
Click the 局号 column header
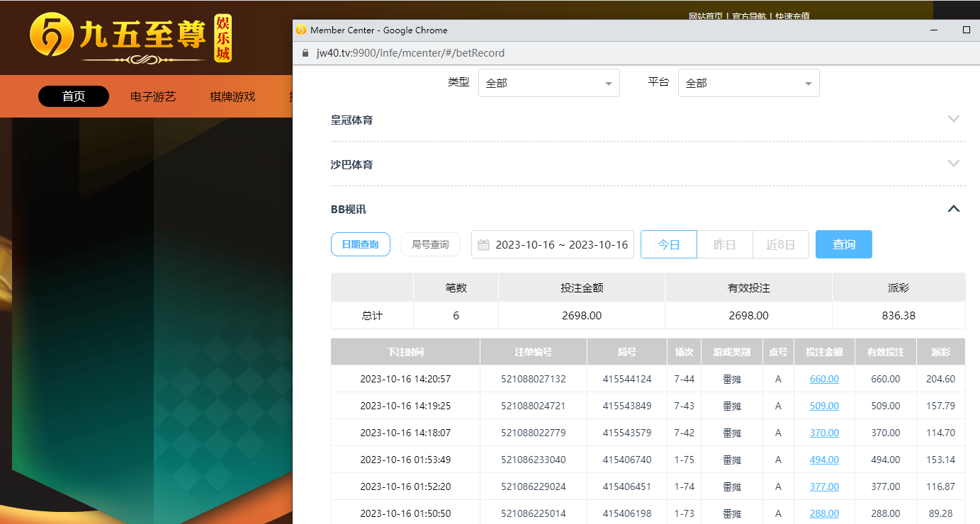click(x=627, y=352)
